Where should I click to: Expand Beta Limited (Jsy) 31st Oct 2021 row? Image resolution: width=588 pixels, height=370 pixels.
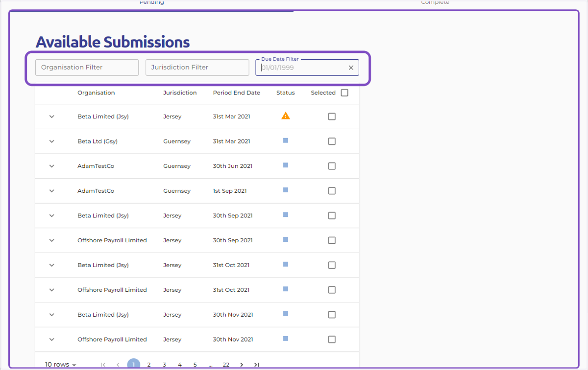(x=51, y=265)
